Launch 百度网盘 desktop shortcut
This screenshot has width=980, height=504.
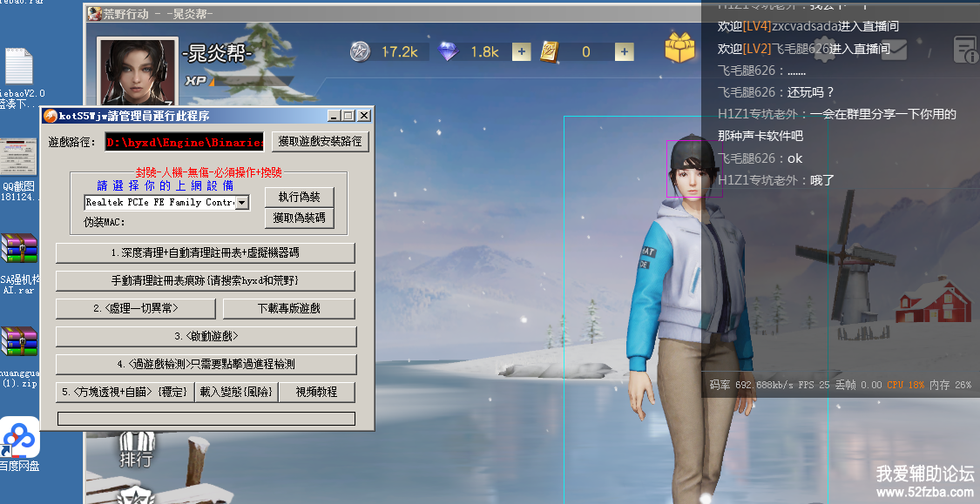pyautogui.click(x=19, y=444)
